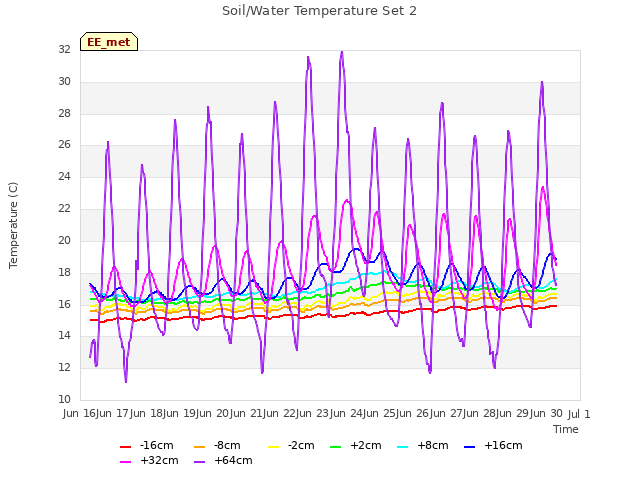Select the +64cm legend label

tap(233, 460)
